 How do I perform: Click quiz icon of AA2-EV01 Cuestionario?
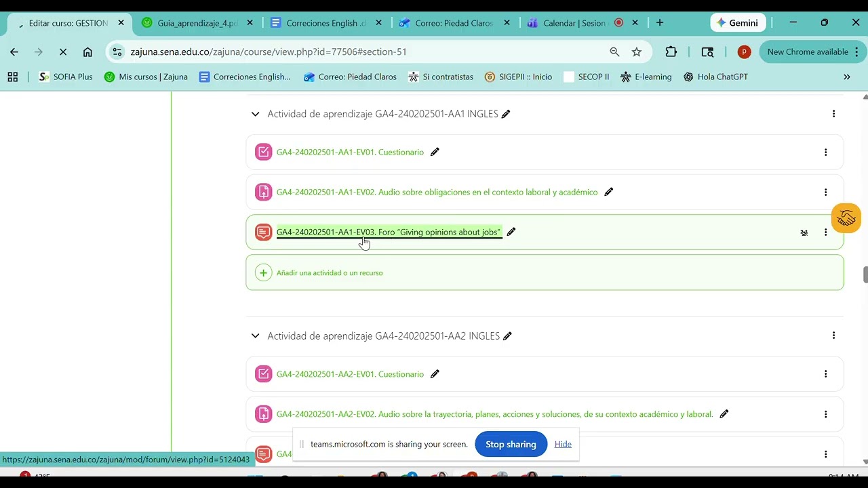(263, 373)
